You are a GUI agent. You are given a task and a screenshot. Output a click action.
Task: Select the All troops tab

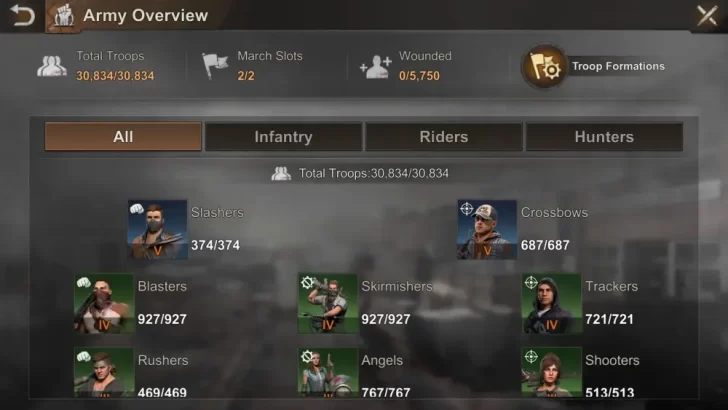click(x=123, y=137)
